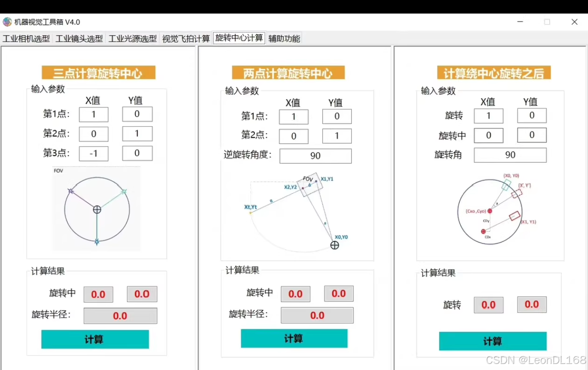Click the 逆旋转角度 input showing 90
588x370 pixels.
coord(315,156)
